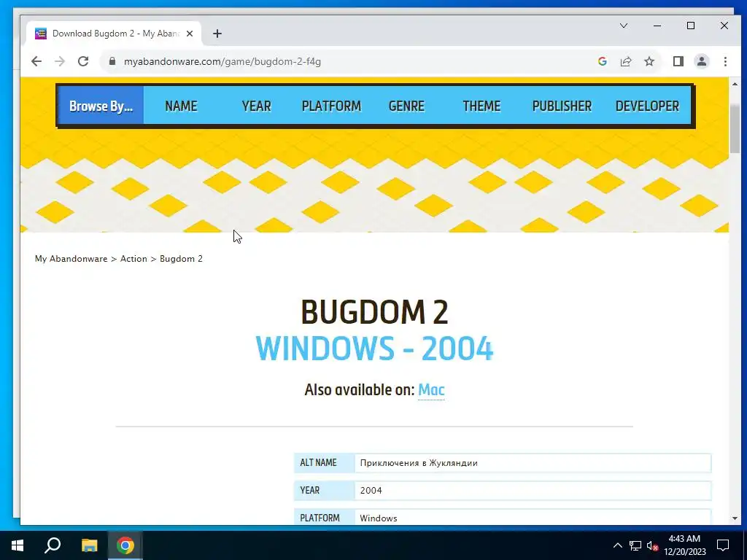Viewport: 747px width, 560px height.
Task: Open Chrome's three-dot menu
Action: pyautogui.click(x=725, y=61)
